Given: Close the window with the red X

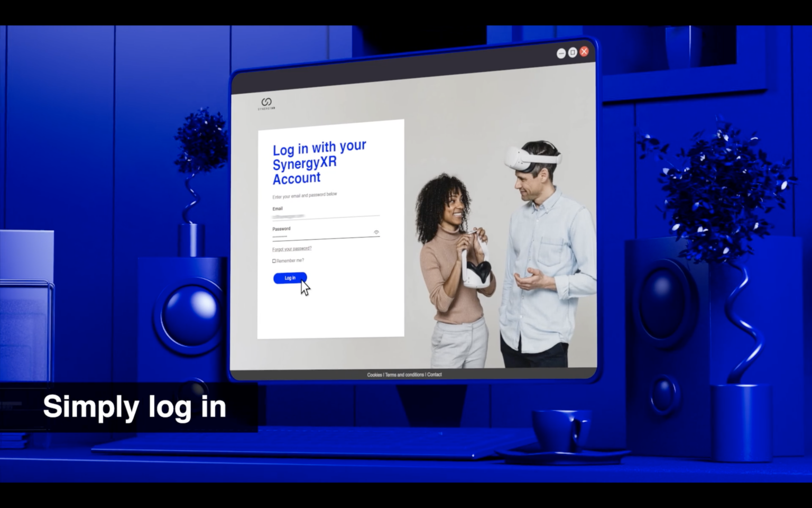Looking at the screenshot, I should [584, 51].
